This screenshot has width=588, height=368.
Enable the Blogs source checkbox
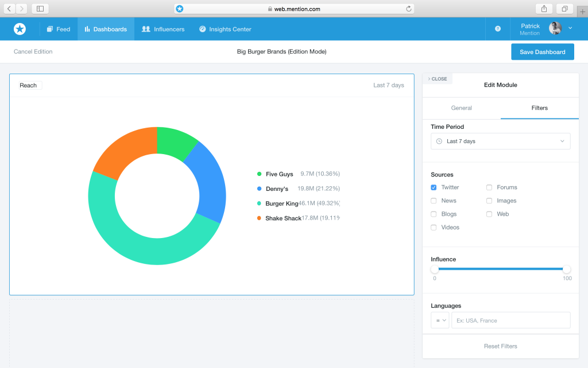pos(434,214)
